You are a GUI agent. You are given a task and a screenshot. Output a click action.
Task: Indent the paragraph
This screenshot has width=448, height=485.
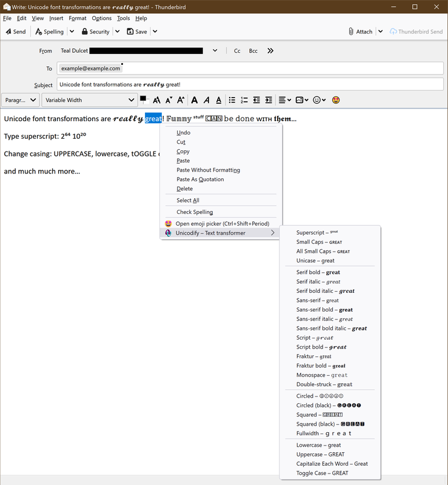269,100
